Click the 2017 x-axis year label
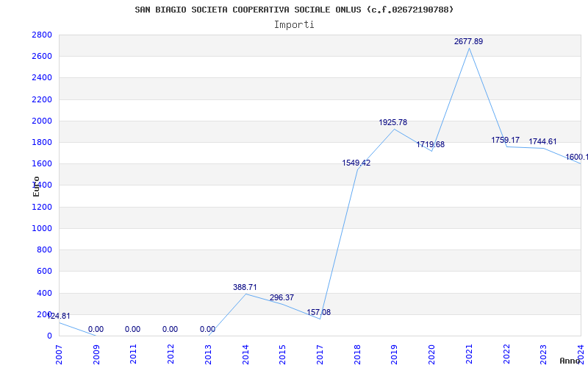588x368 pixels. [320, 355]
